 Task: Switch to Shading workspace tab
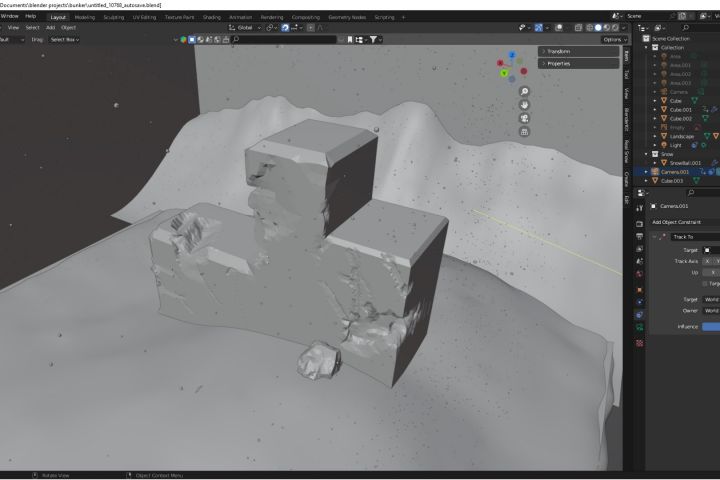(212, 17)
